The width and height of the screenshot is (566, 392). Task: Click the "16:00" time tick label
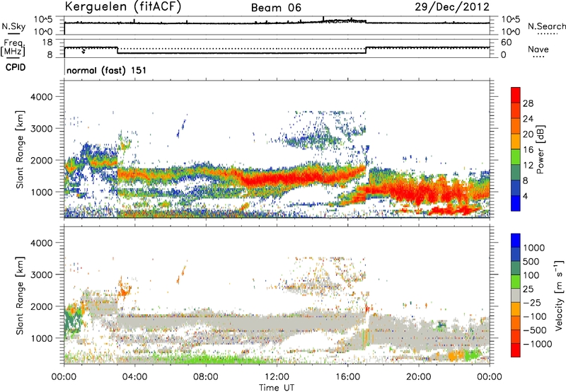[x=347, y=377]
